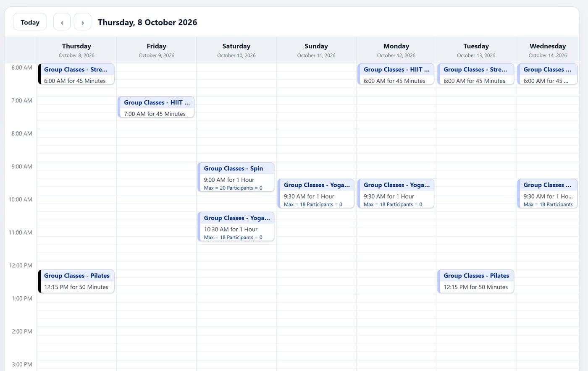This screenshot has width=588, height=371.
Task: Open Tuesday 12:15 PM Pilates class event
Action: coord(476,281)
